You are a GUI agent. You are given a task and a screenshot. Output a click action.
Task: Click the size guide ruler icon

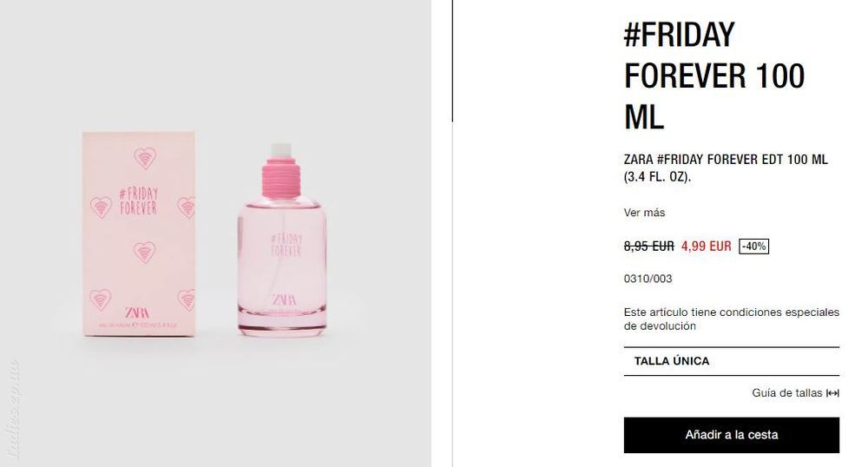pos(832,393)
